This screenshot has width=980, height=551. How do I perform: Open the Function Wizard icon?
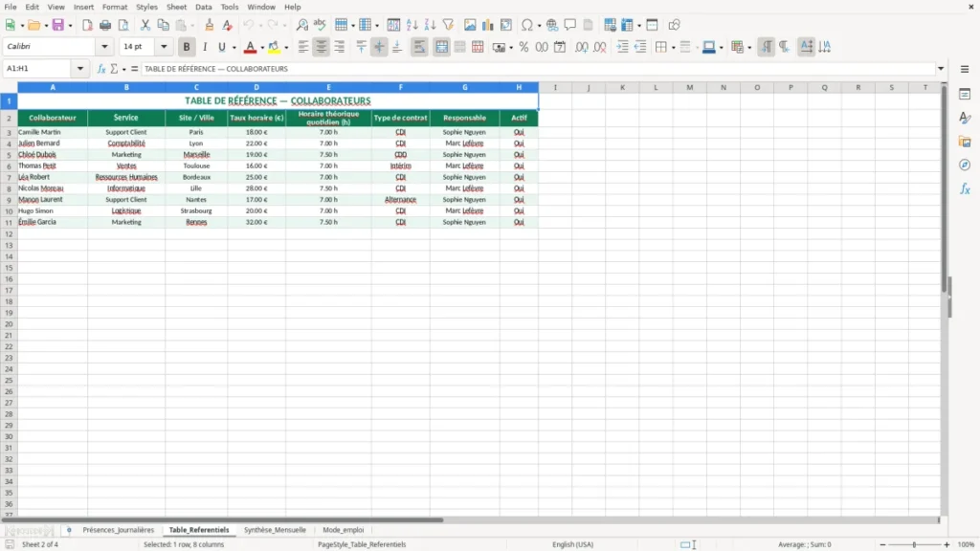[101, 69]
